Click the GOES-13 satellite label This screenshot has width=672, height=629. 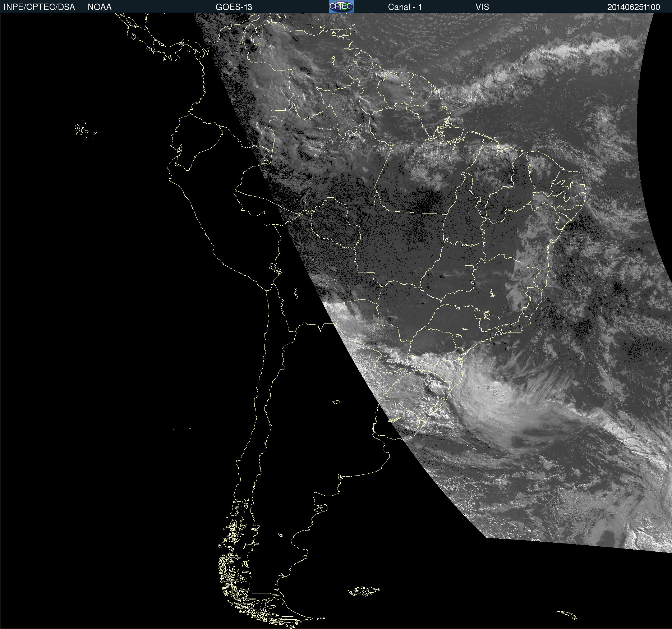click(234, 7)
